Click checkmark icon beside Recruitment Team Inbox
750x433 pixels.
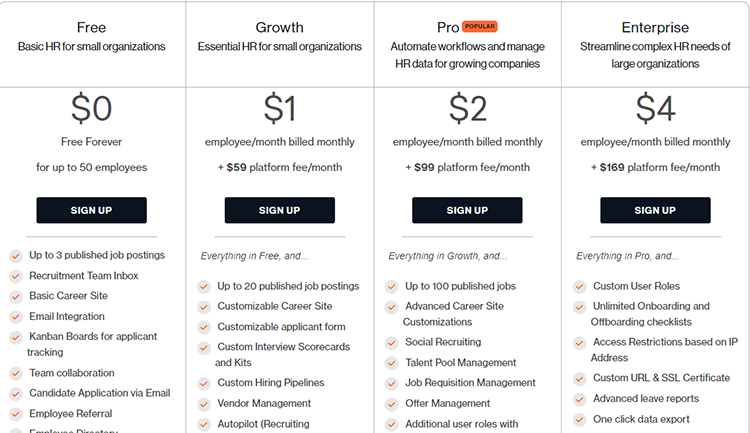16,276
